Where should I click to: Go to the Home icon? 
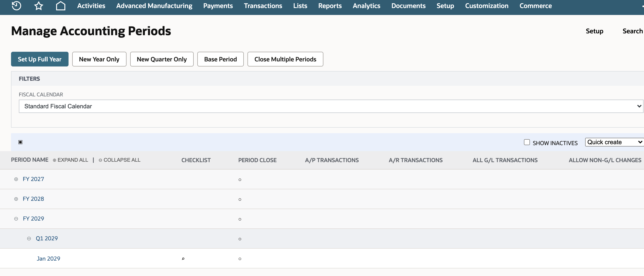pyautogui.click(x=60, y=6)
